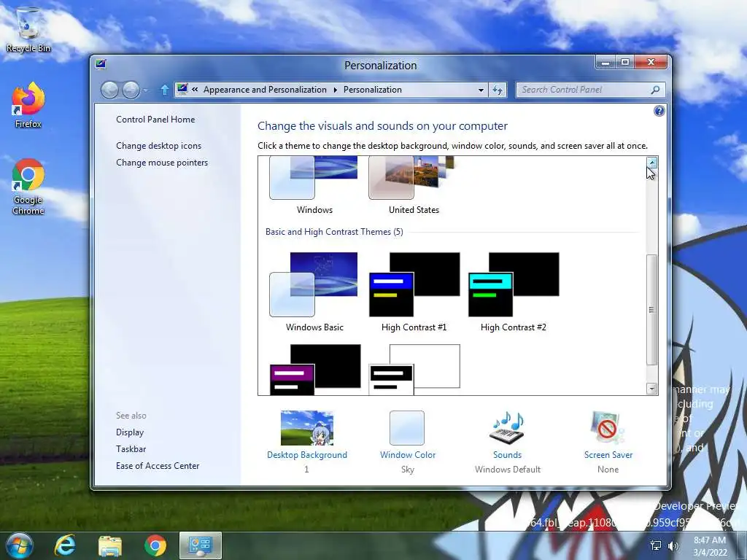Expand the double-chevron breadcrumb overflow
Viewport: 747px width, 560px height.
pyautogui.click(x=195, y=90)
